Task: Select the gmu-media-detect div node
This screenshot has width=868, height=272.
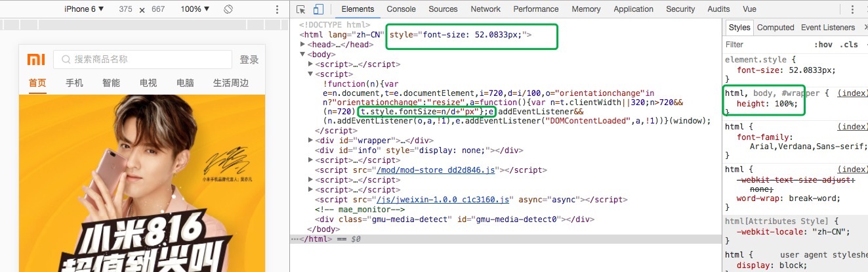Action: 454,219
